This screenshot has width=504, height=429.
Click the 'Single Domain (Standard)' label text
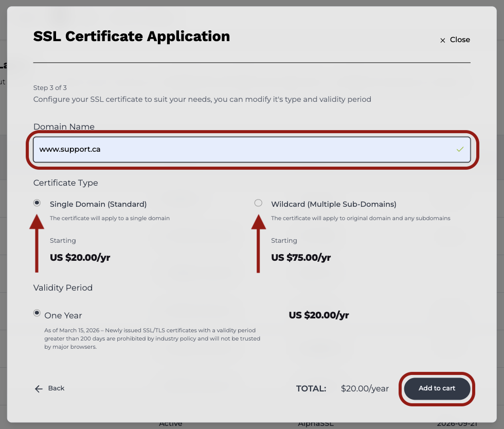pyautogui.click(x=98, y=204)
